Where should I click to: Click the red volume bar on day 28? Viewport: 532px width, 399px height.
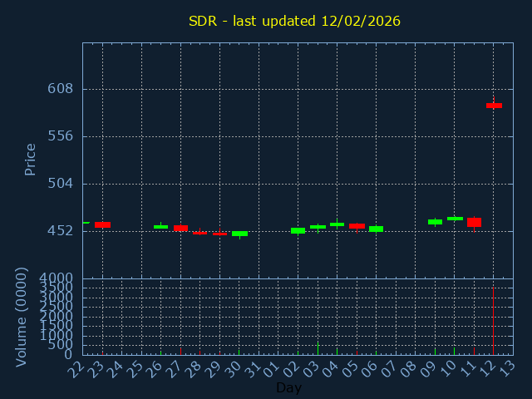199,352
